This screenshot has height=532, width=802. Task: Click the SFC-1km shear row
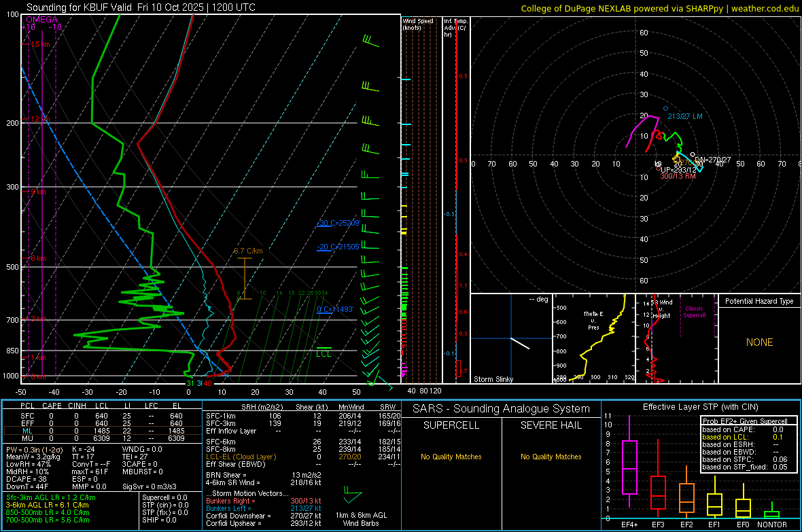(x=303, y=416)
